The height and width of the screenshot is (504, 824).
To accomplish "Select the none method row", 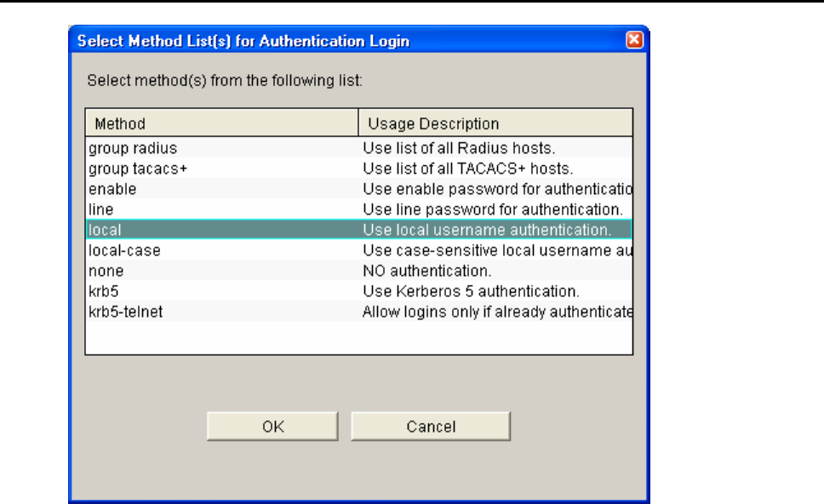I will (359, 271).
